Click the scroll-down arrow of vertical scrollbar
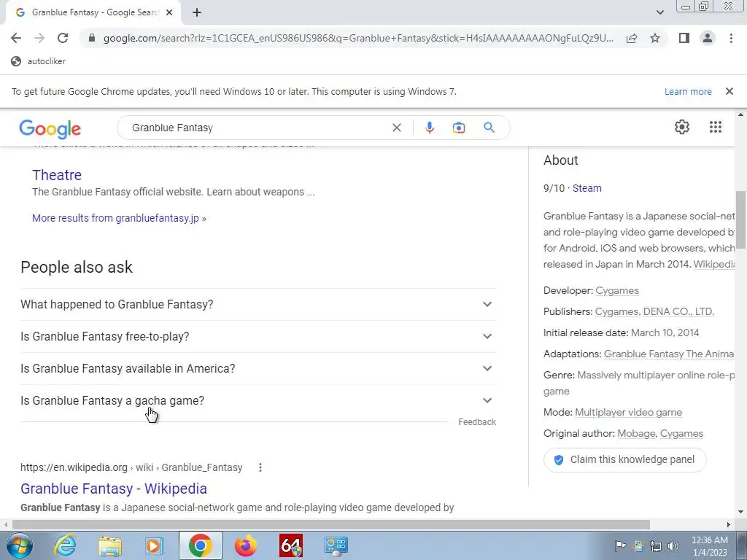 740,512
